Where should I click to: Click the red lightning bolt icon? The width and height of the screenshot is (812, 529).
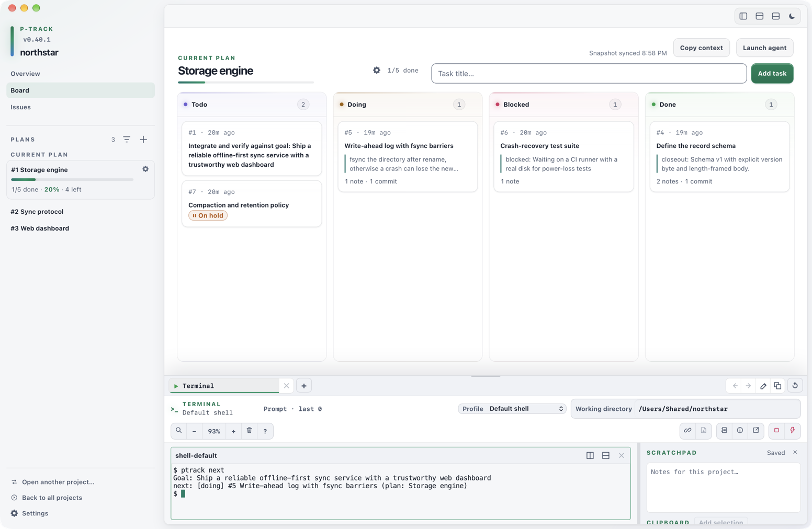click(x=793, y=431)
